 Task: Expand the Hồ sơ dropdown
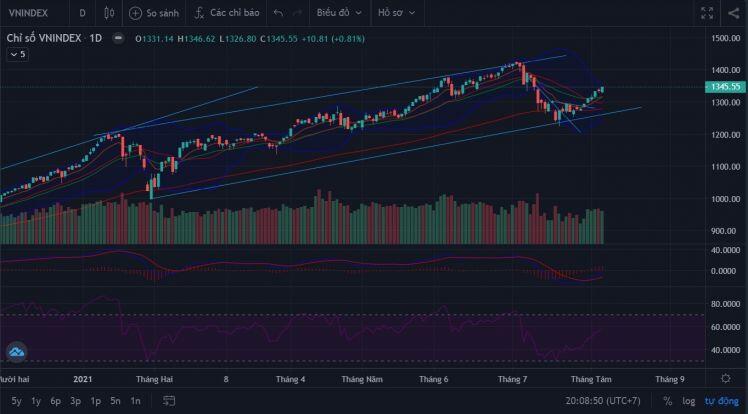396,13
